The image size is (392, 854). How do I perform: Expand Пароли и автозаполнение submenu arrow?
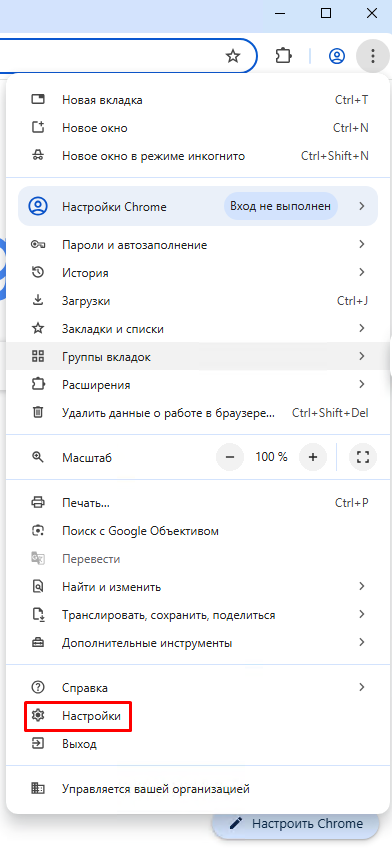(362, 245)
